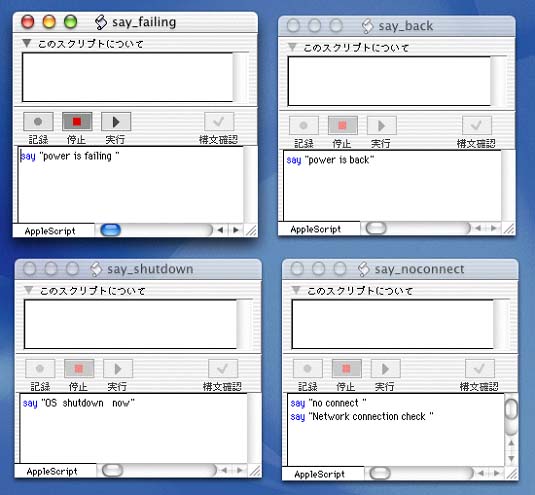Collapse the description triangle in say_failing window
The width and height of the screenshot is (535, 495).
27,43
